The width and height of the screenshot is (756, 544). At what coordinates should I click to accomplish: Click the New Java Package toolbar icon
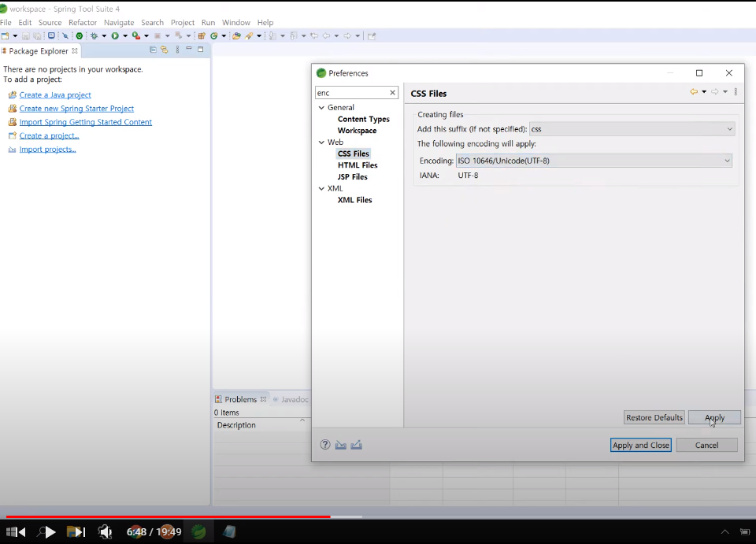(202, 35)
